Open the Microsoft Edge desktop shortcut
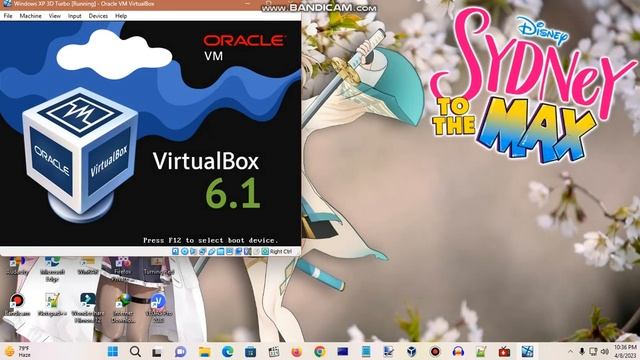This screenshot has height=360, width=640. pyautogui.click(x=53, y=269)
